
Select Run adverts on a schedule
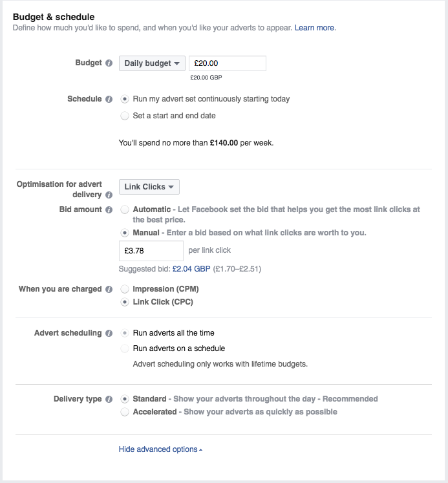[125, 349]
